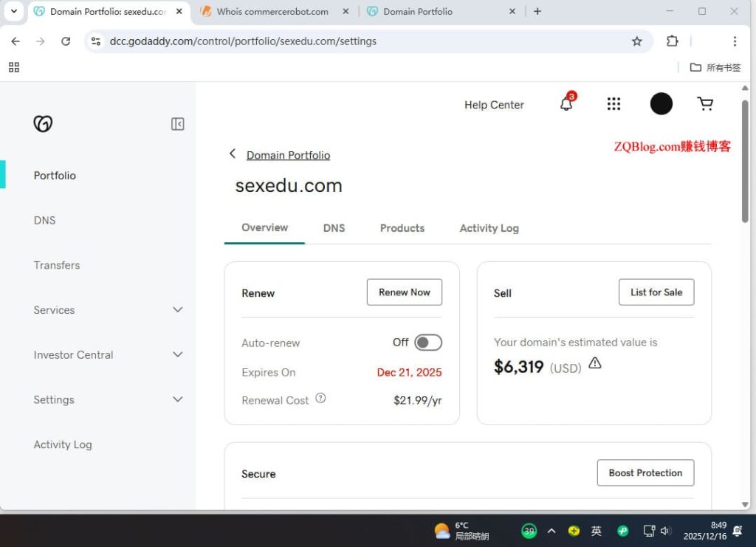Image resolution: width=756 pixels, height=547 pixels.
Task: Click the page vertical scrollbar thumb
Action: 745,162
